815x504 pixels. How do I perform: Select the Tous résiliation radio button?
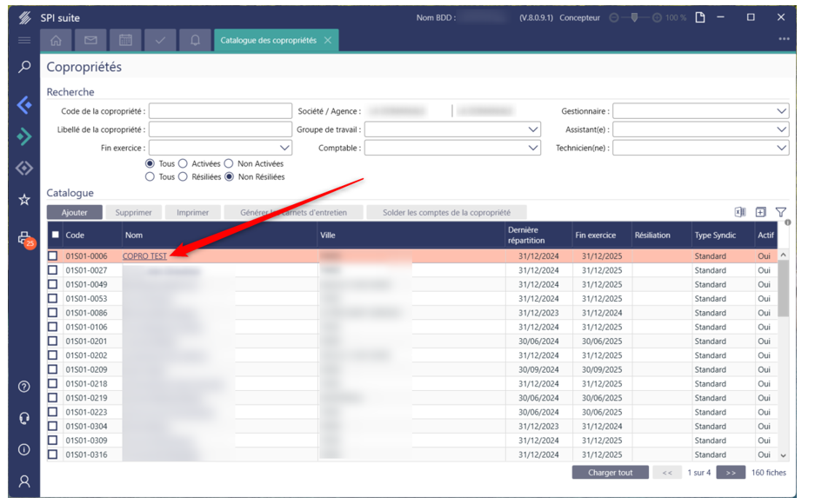pyautogui.click(x=150, y=177)
